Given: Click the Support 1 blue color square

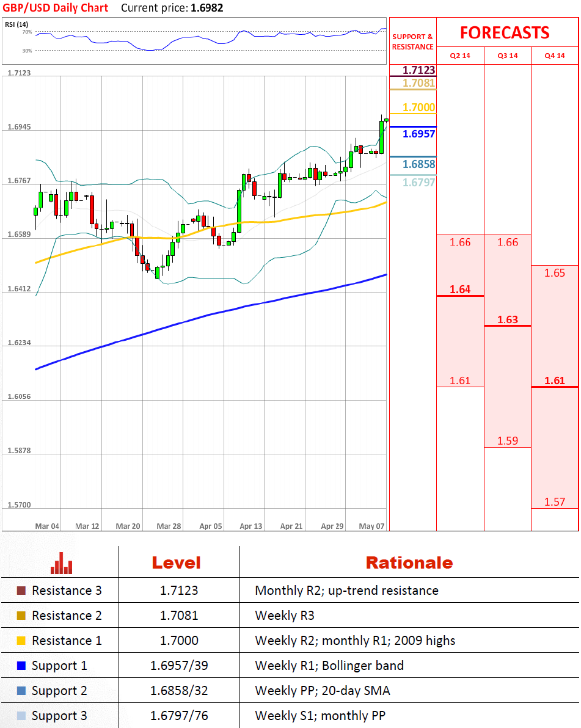Looking at the screenshot, I should 21,666.
